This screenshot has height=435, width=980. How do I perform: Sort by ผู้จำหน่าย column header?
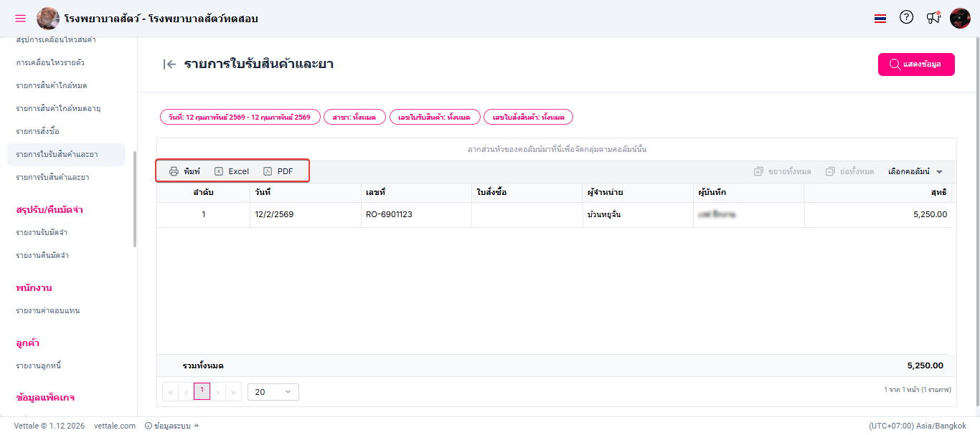click(637, 193)
